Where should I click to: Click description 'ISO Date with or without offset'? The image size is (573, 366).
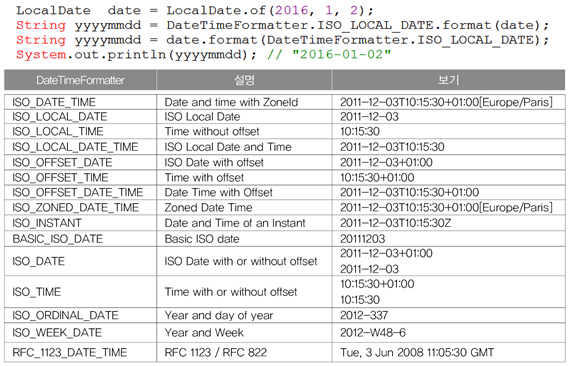(x=241, y=261)
